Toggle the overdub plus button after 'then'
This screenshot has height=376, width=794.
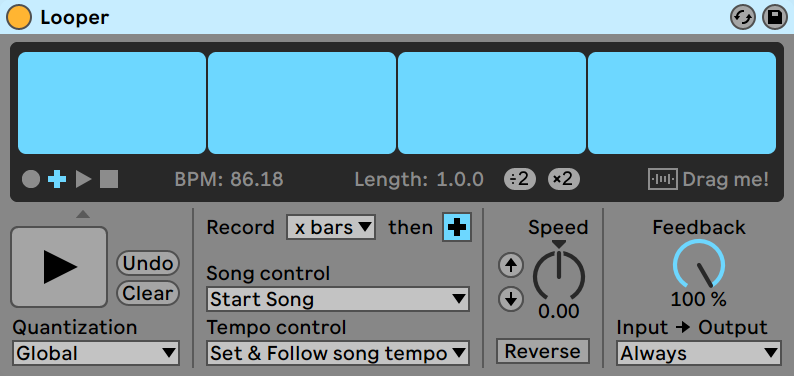click(457, 228)
